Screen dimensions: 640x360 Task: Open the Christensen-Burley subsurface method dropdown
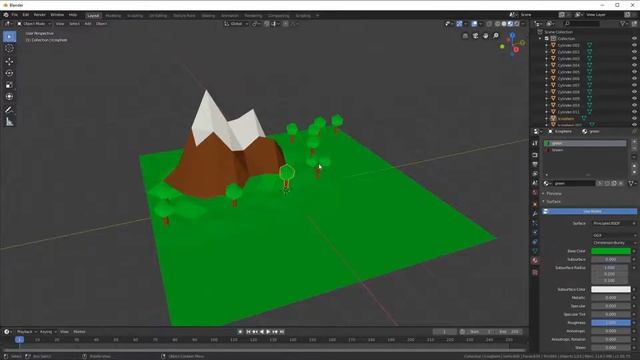pyautogui.click(x=614, y=243)
